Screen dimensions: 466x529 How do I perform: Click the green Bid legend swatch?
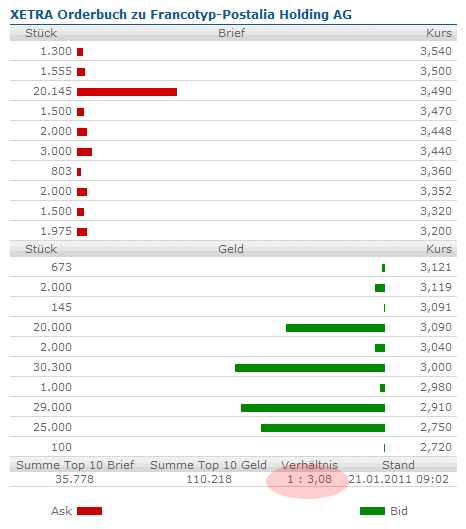pyautogui.click(x=372, y=511)
